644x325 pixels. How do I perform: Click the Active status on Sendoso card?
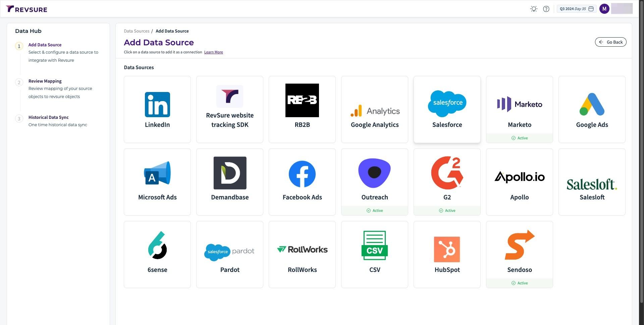click(520, 283)
